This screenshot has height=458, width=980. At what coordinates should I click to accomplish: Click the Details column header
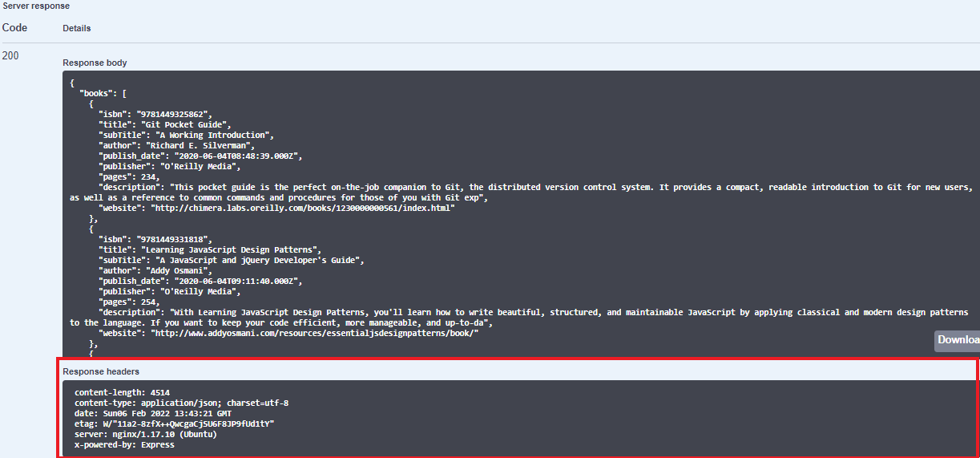pos(77,28)
